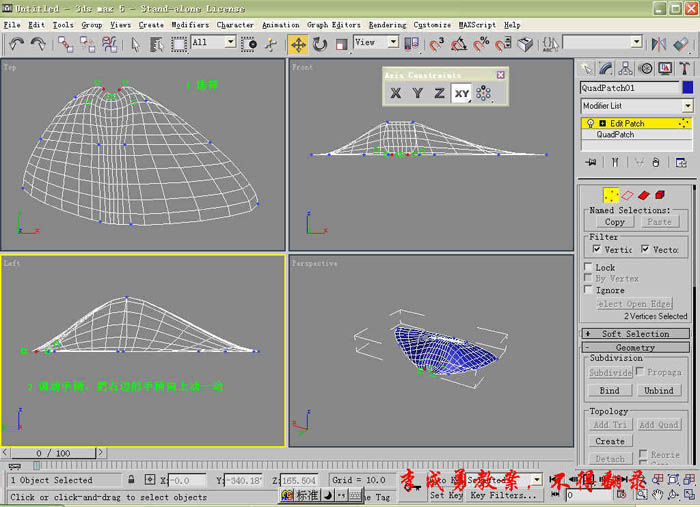
Task: Open the Modifiers menu
Action: click(x=190, y=25)
